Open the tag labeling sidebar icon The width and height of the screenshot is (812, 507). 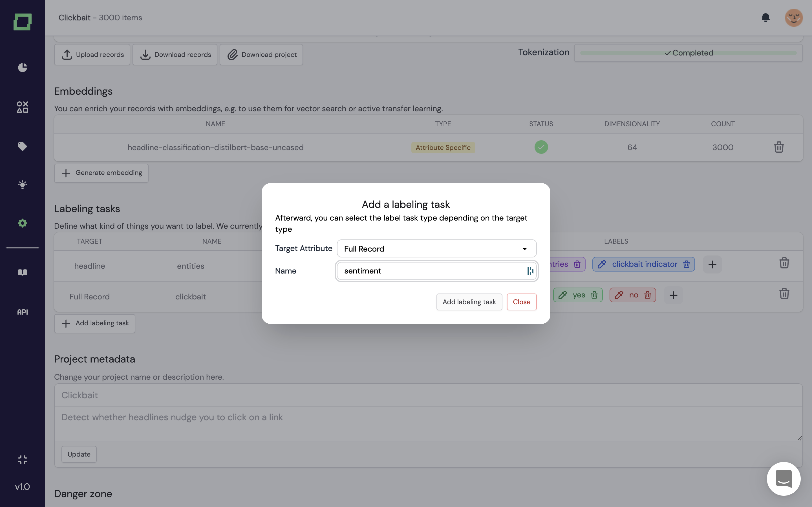coord(23,146)
